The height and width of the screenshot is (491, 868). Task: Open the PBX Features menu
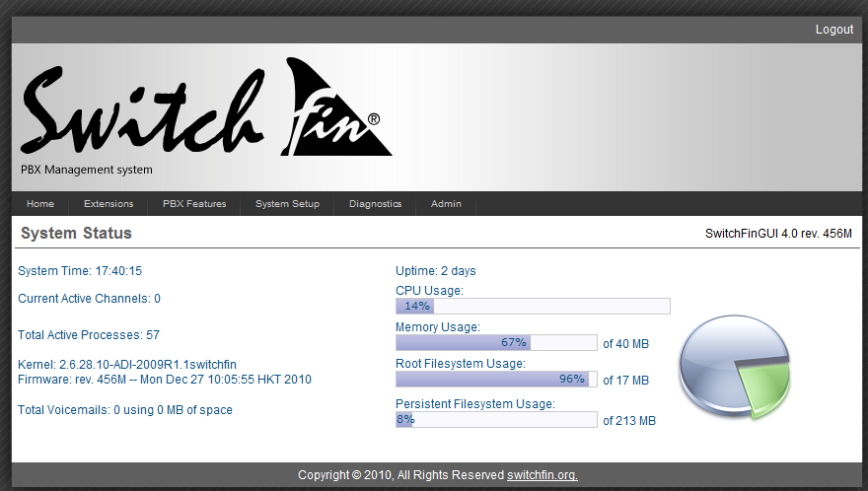(194, 204)
